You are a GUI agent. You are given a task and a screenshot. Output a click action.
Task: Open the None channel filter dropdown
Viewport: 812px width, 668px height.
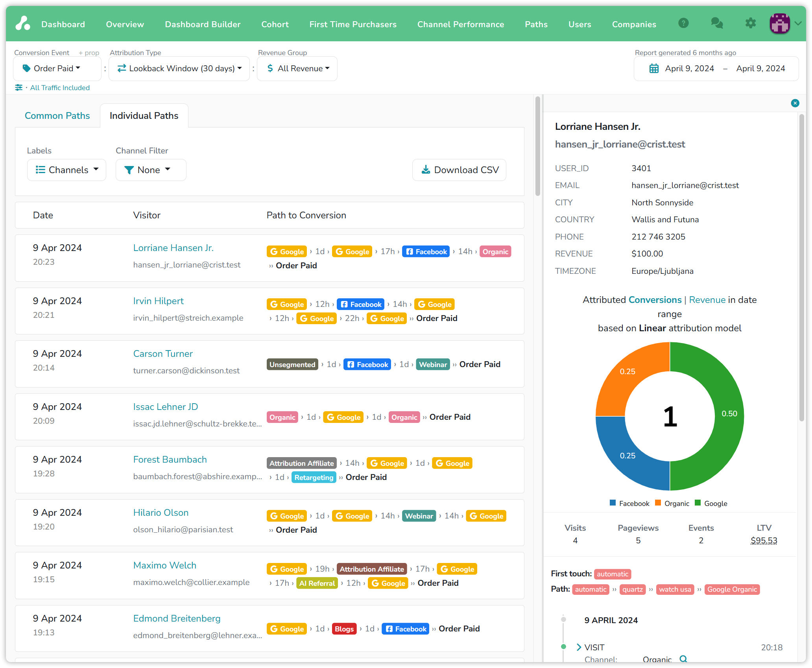point(151,170)
